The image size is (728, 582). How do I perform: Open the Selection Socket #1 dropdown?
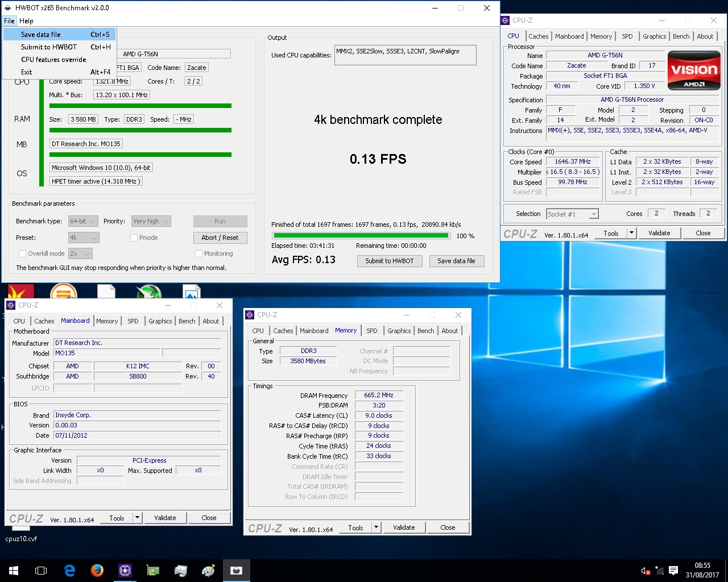click(572, 214)
